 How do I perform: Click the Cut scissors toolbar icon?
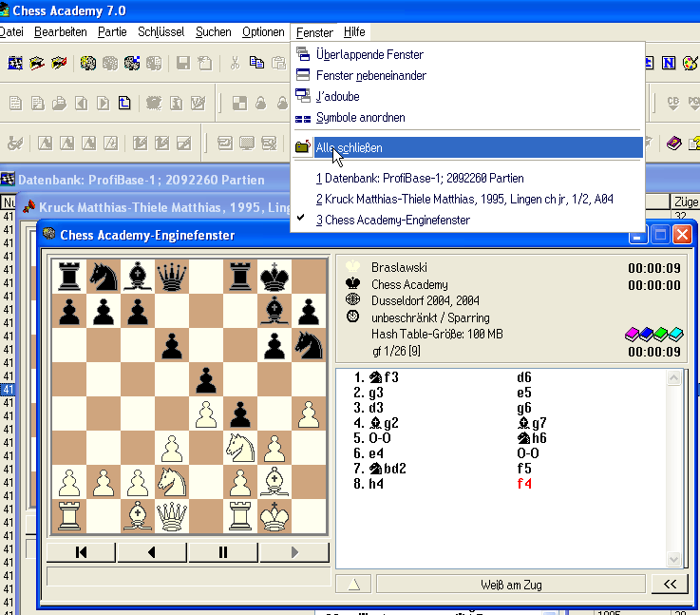point(235,64)
